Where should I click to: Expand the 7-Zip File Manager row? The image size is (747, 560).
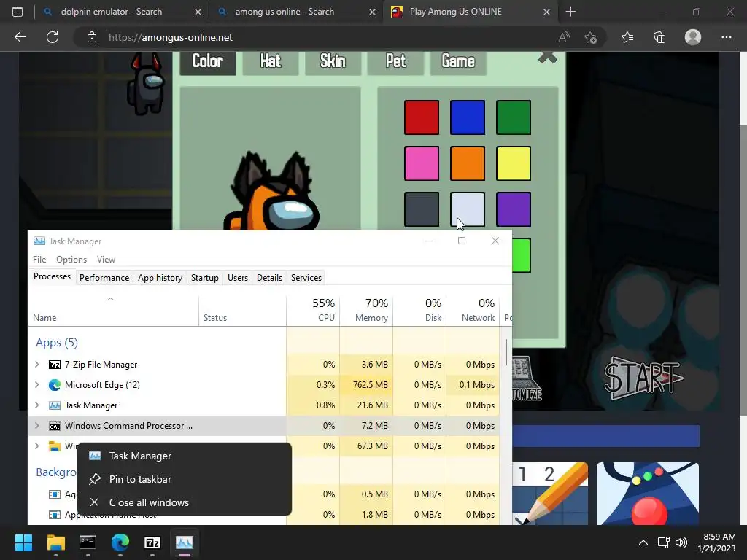[37, 365]
